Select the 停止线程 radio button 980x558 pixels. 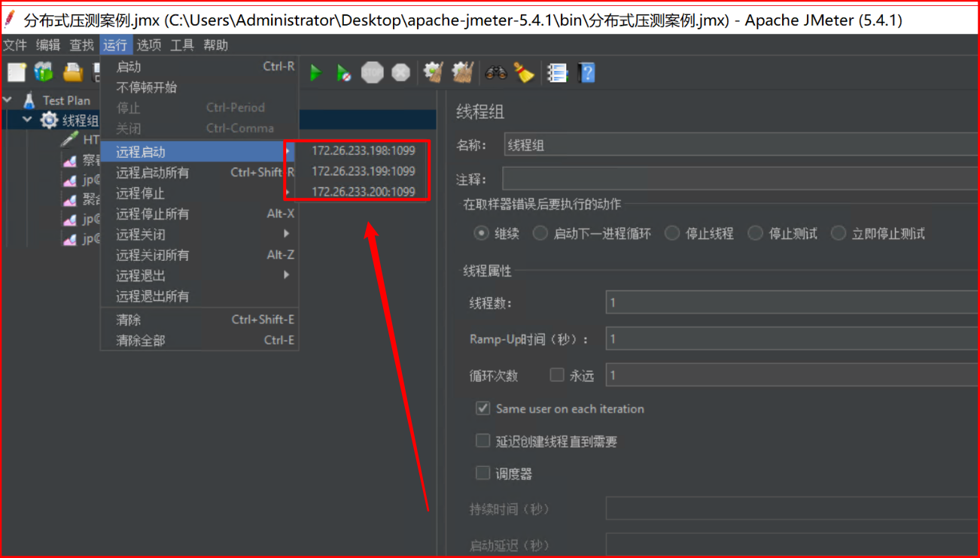(x=672, y=233)
